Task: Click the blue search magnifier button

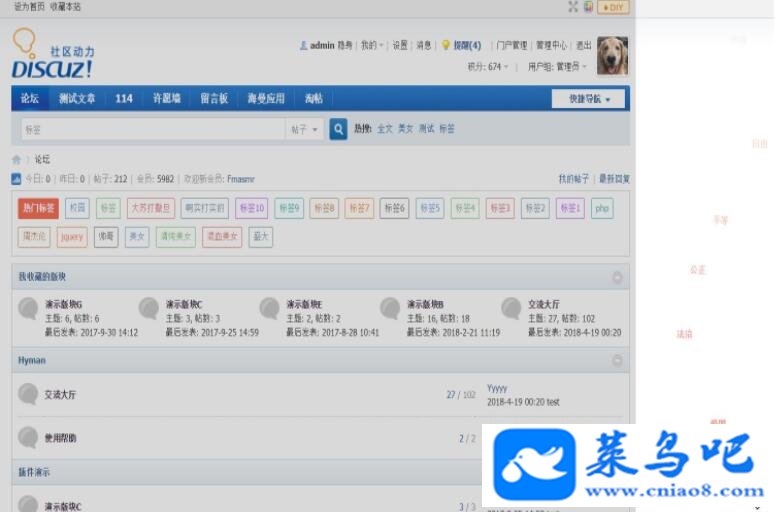Action: pos(338,129)
